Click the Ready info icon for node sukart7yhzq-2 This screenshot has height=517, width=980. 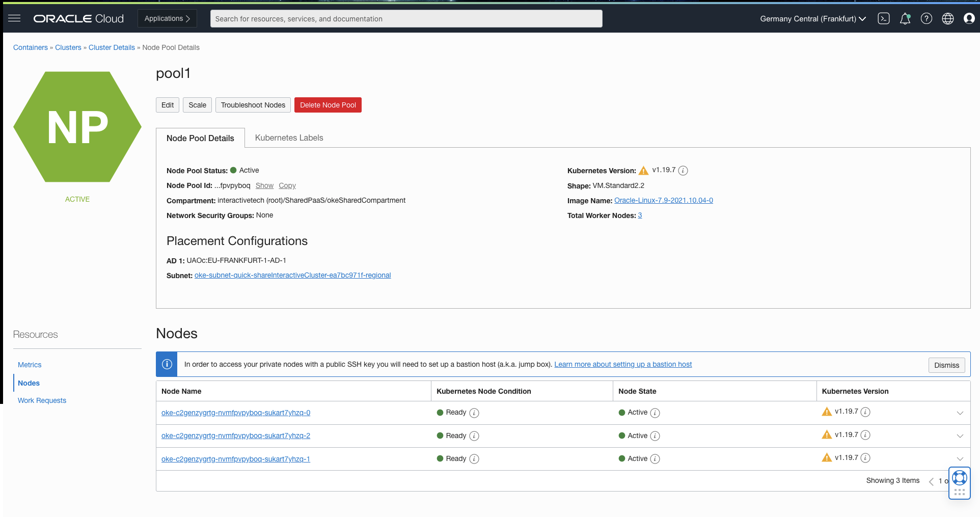[474, 436]
